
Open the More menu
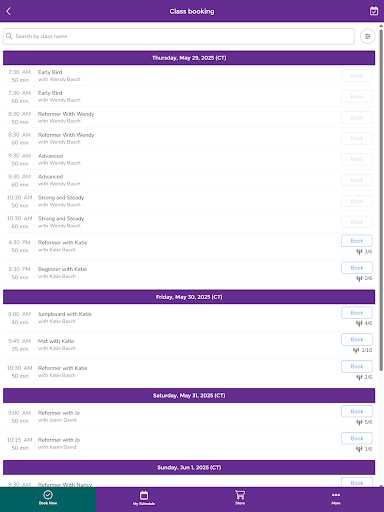(336, 498)
